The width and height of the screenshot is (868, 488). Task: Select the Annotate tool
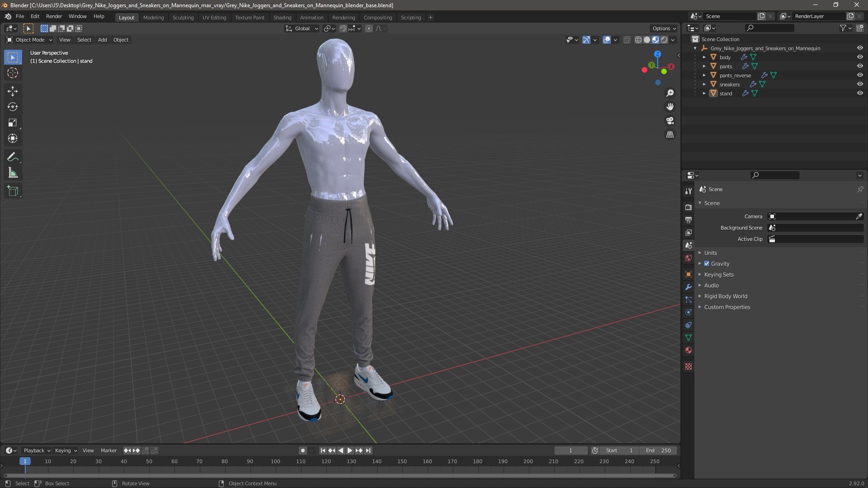tap(13, 157)
